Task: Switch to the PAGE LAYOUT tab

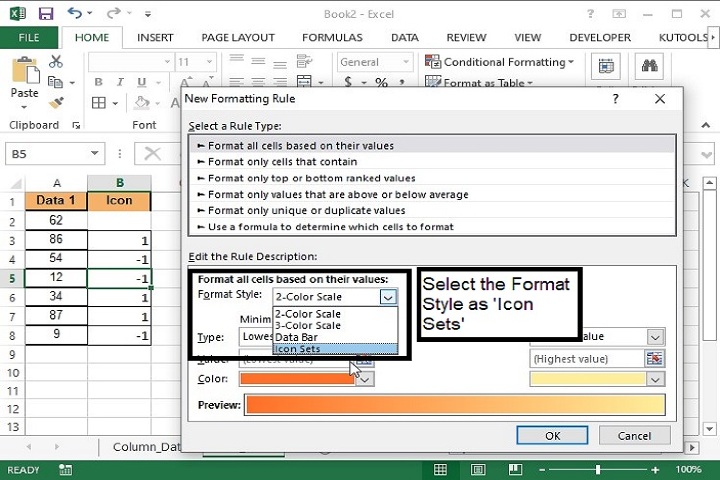Action: pyautogui.click(x=238, y=38)
